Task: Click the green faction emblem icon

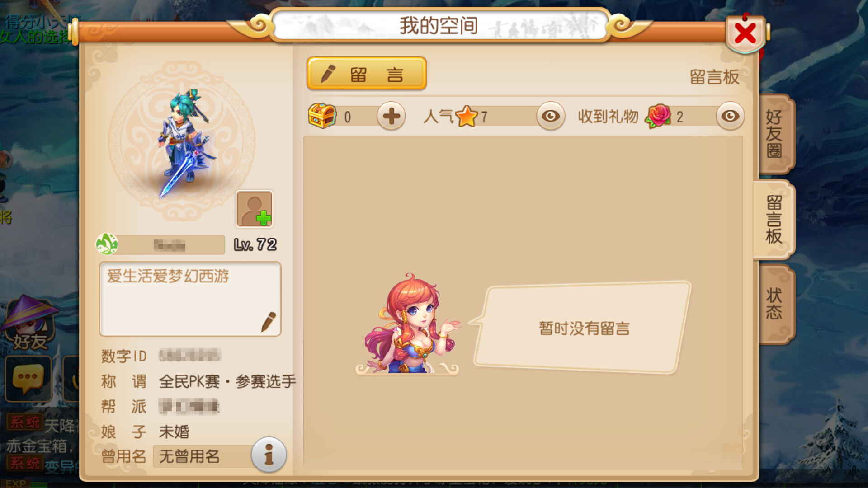Action: pos(107,244)
